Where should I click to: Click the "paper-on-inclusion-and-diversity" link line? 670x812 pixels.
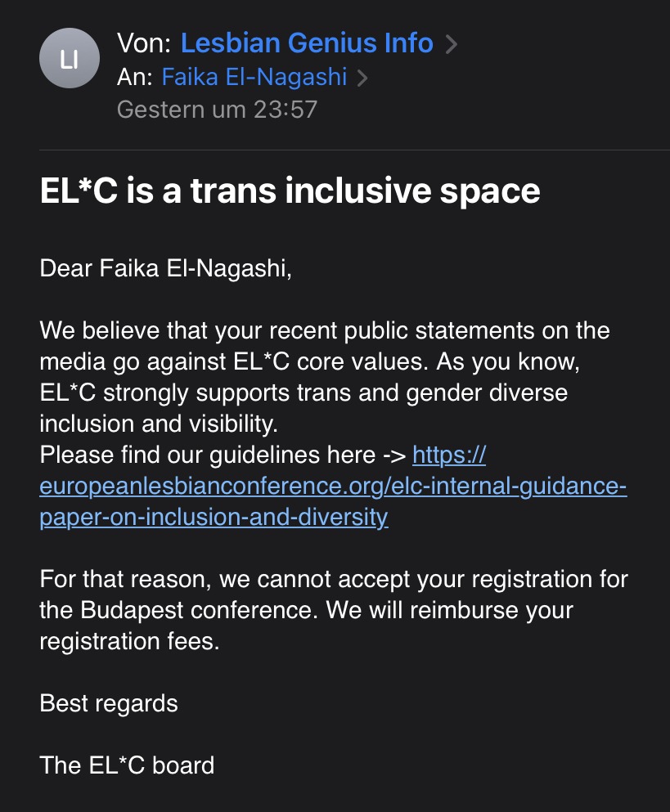[x=214, y=517]
